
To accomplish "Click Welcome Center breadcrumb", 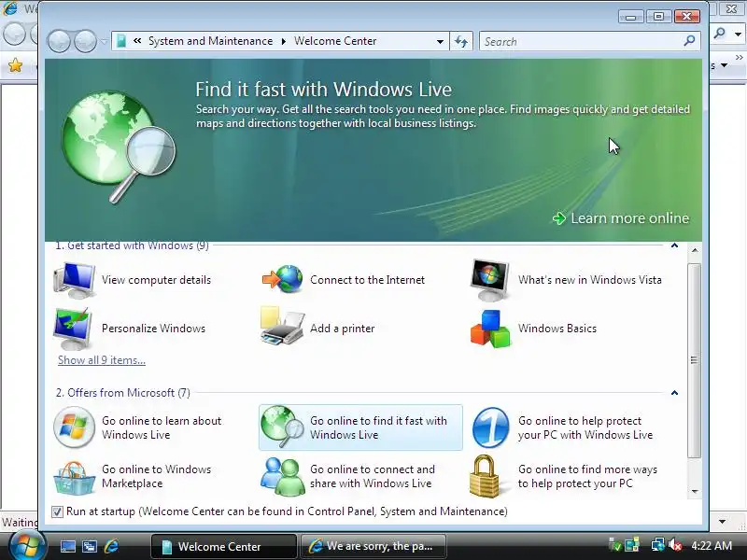I will pos(335,41).
